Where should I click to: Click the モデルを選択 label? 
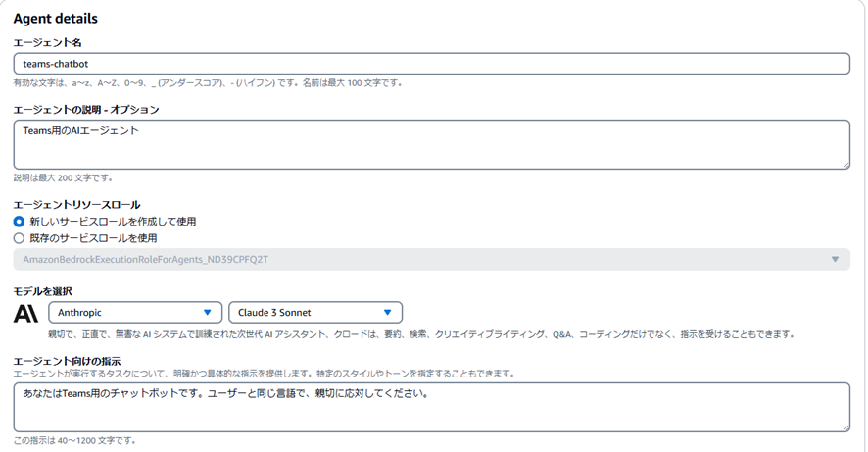[x=43, y=291]
